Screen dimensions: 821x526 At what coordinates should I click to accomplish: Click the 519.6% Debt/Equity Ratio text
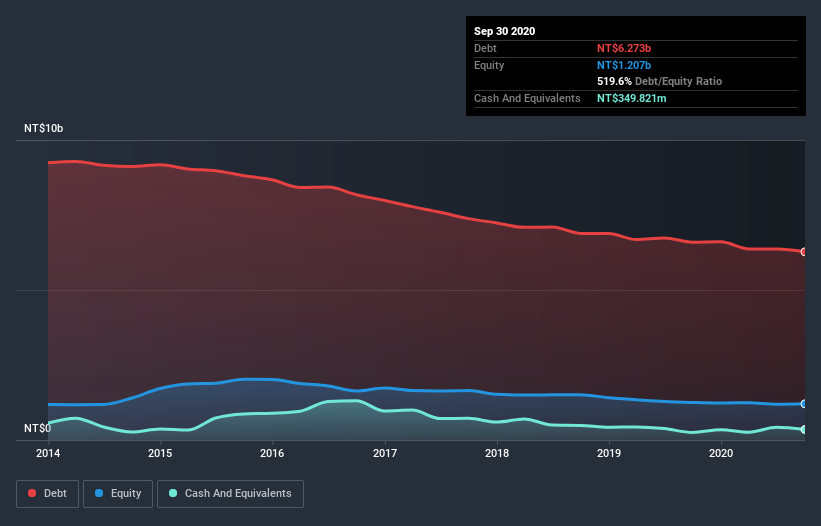[x=659, y=82]
